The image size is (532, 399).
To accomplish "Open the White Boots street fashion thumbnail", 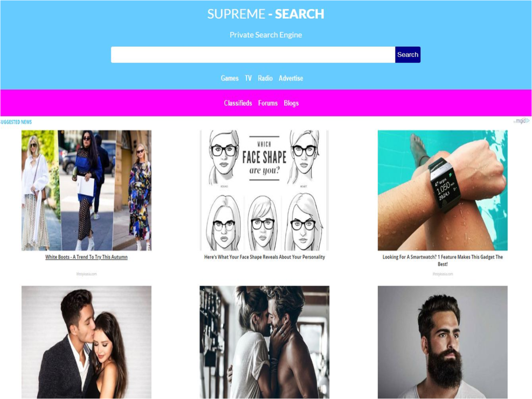I will [x=87, y=191].
